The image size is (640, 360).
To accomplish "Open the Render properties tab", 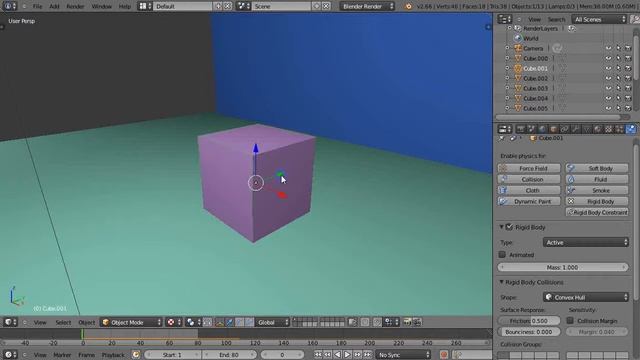I will [521, 129].
